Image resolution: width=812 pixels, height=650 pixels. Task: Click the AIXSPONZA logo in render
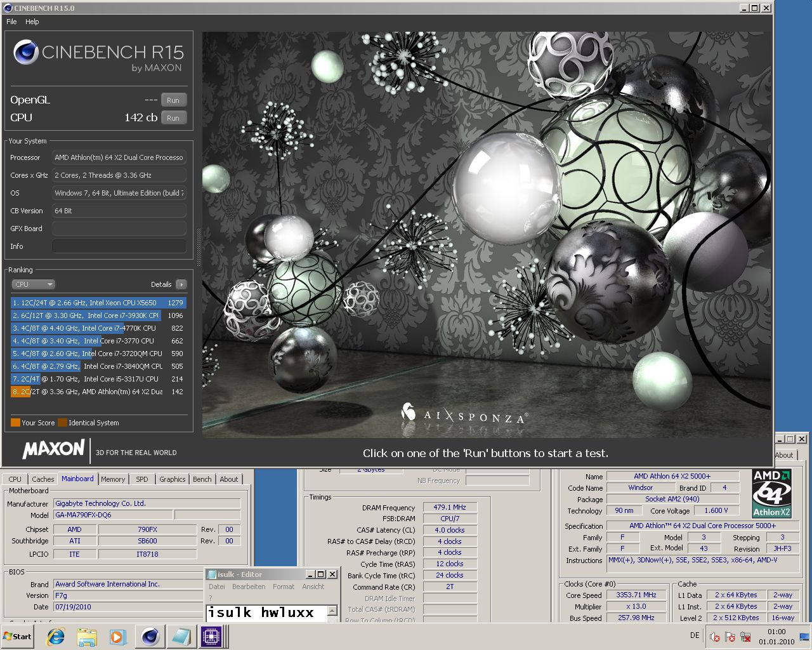tap(464, 414)
